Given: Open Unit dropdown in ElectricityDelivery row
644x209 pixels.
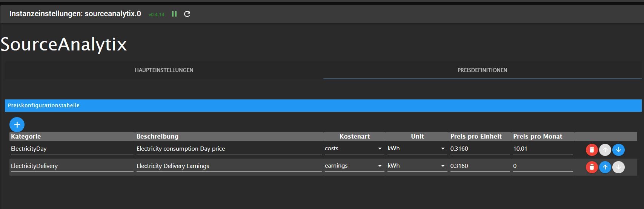Looking at the screenshot, I should [417, 166].
